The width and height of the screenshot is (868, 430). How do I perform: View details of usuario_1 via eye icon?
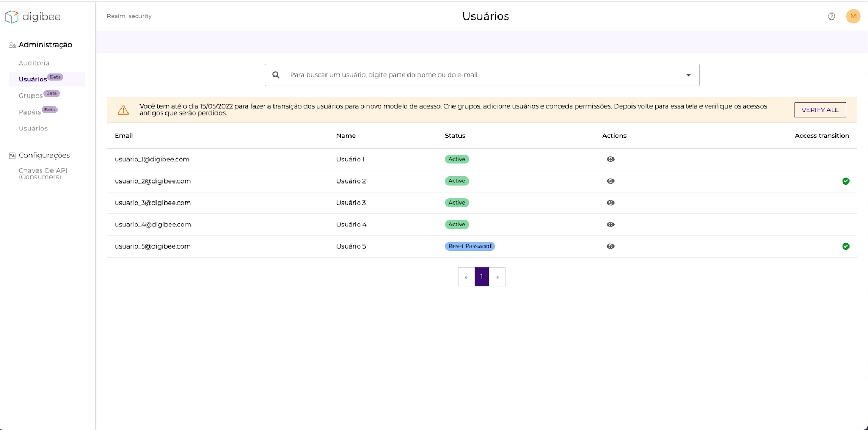[610, 159]
